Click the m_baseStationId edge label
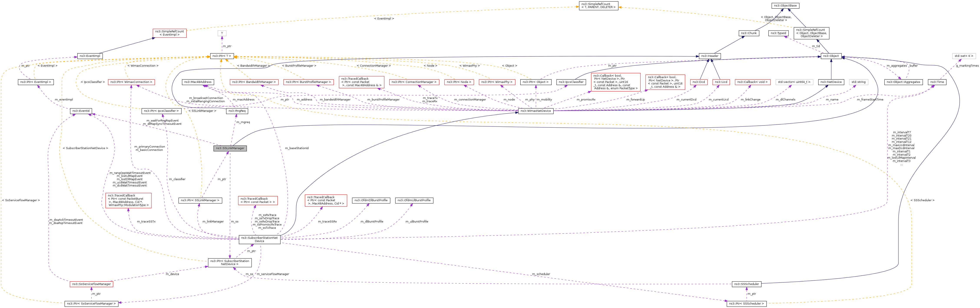 (x=297, y=148)
